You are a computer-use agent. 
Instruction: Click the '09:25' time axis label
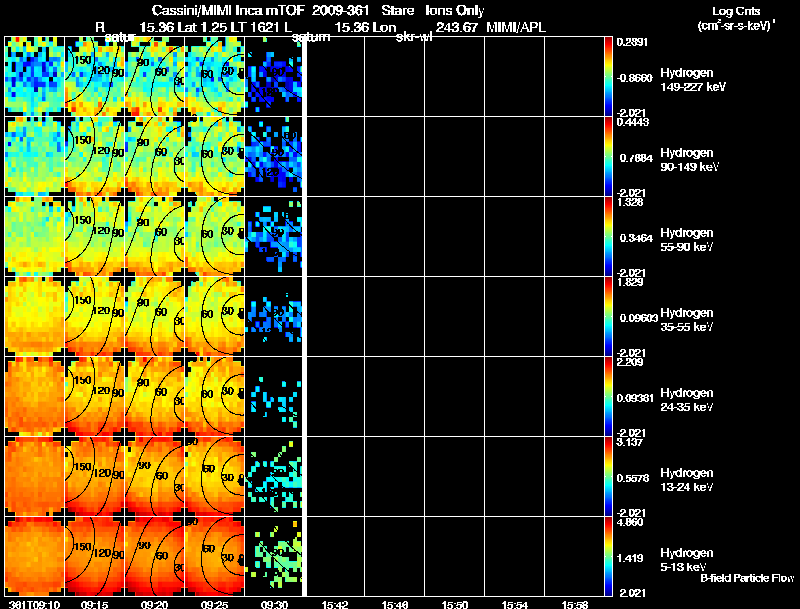click(x=214, y=605)
